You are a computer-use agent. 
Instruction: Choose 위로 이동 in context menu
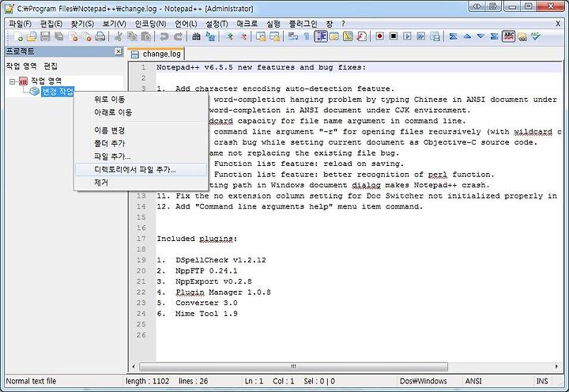point(141,99)
